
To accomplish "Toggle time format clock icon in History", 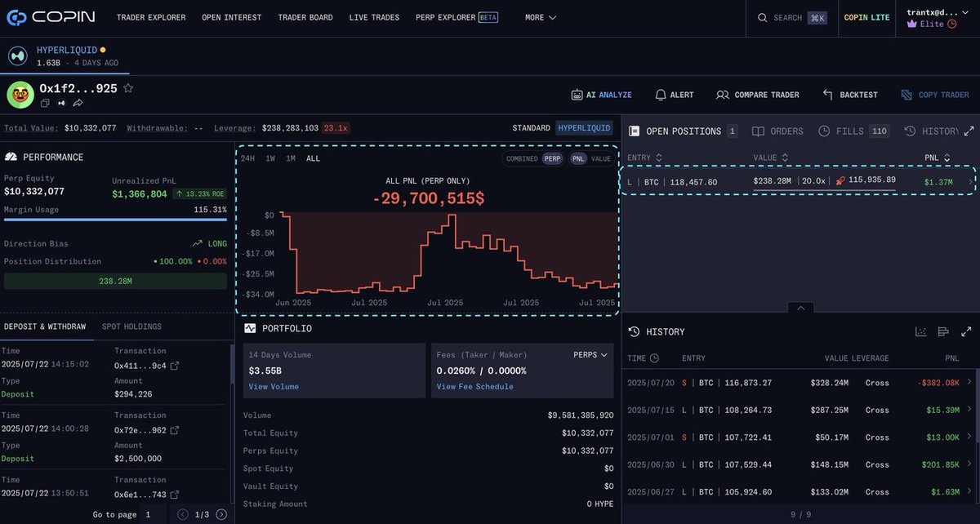I will coord(654,358).
